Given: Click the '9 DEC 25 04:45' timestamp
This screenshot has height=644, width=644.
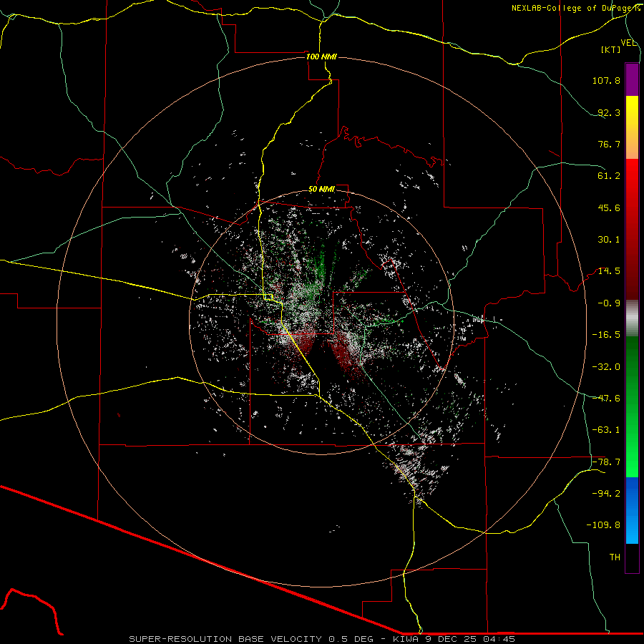Looking at the screenshot, I should coord(471,639).
